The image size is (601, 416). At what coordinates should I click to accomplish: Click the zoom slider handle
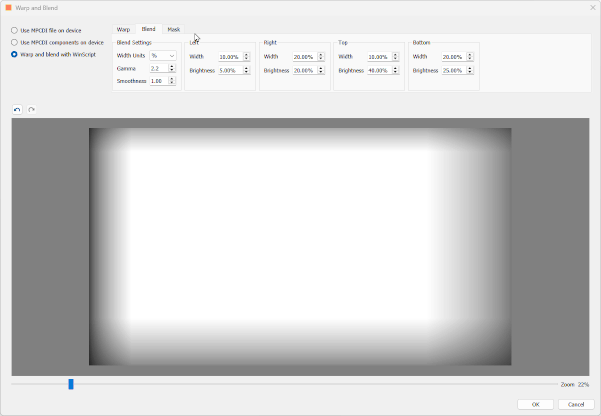click(71, 384)
